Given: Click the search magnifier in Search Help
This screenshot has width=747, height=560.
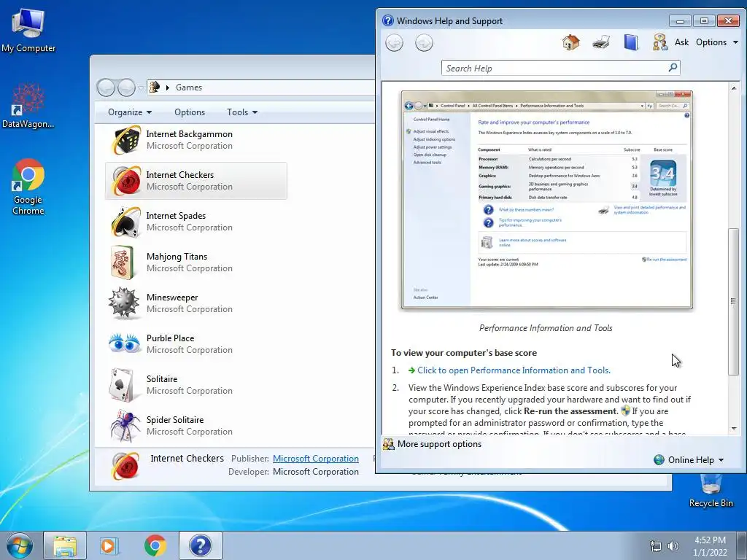Looking at the screenshot, I should (x=673, y=68).
